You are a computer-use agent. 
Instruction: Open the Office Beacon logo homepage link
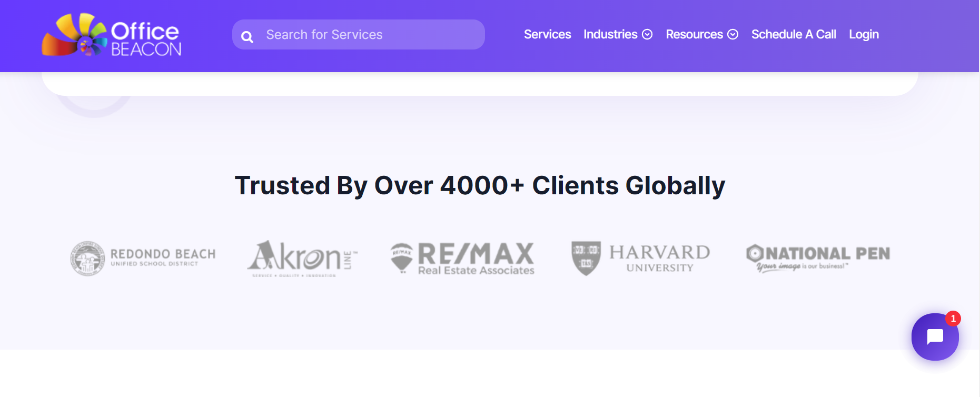[x=112, y=35]
